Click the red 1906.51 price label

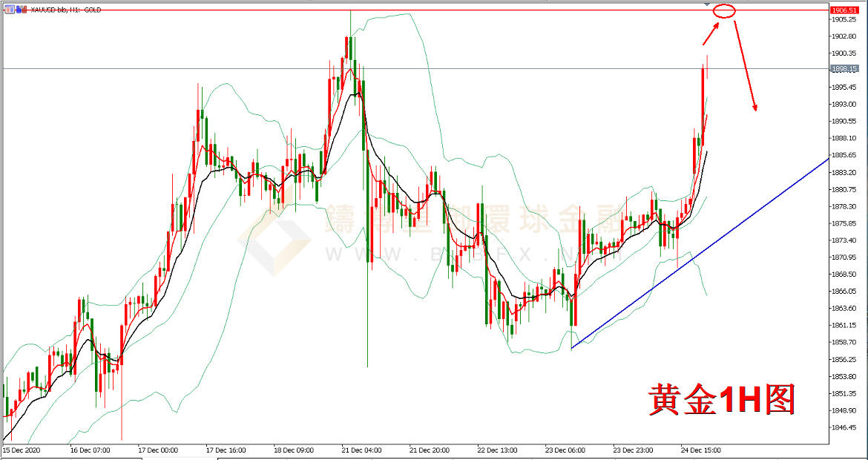coord(844,10)
